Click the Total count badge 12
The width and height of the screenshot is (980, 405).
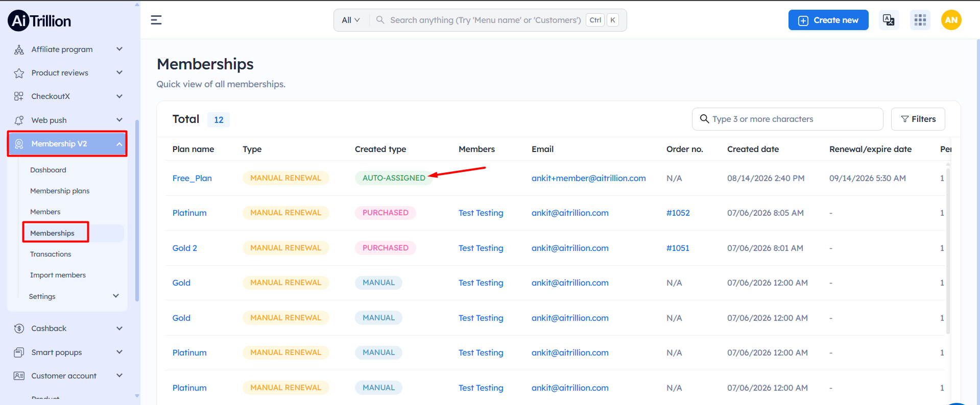click(219, 120)
